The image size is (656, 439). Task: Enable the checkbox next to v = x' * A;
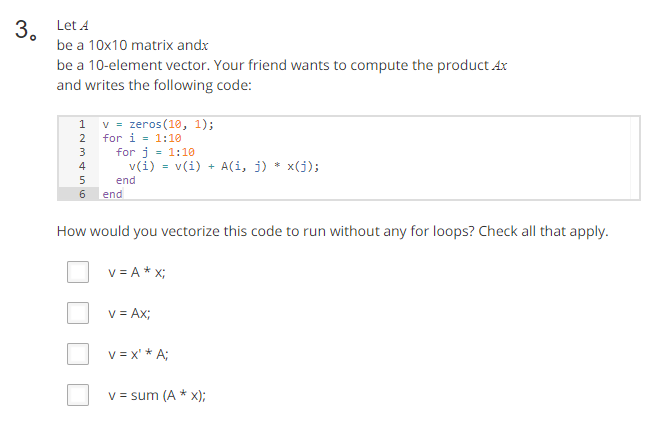[78, 354]
